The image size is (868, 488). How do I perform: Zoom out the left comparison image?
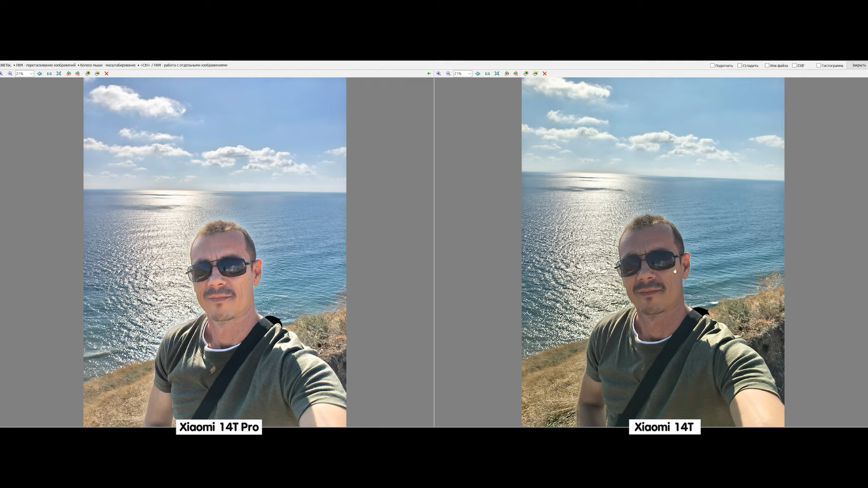[10, 74]
